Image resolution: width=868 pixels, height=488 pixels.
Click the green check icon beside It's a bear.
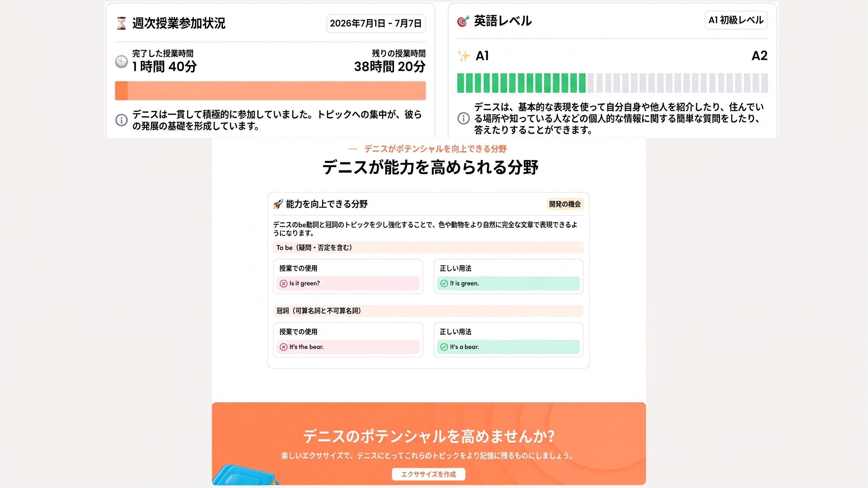(x=444, y=347)
